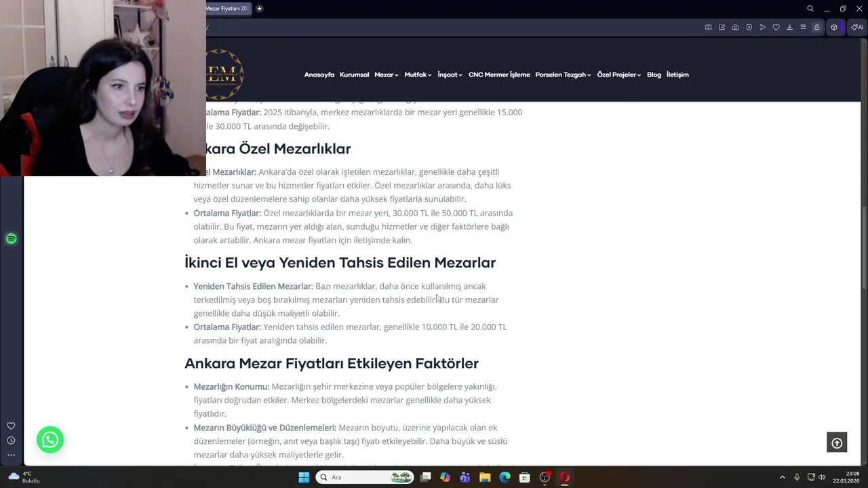Open Task View on the taskbar

coord(425,477)
